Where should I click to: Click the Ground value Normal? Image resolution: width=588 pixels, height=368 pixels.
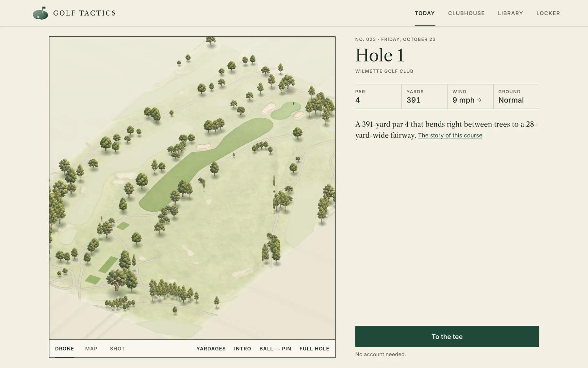(x=511, y=100)
